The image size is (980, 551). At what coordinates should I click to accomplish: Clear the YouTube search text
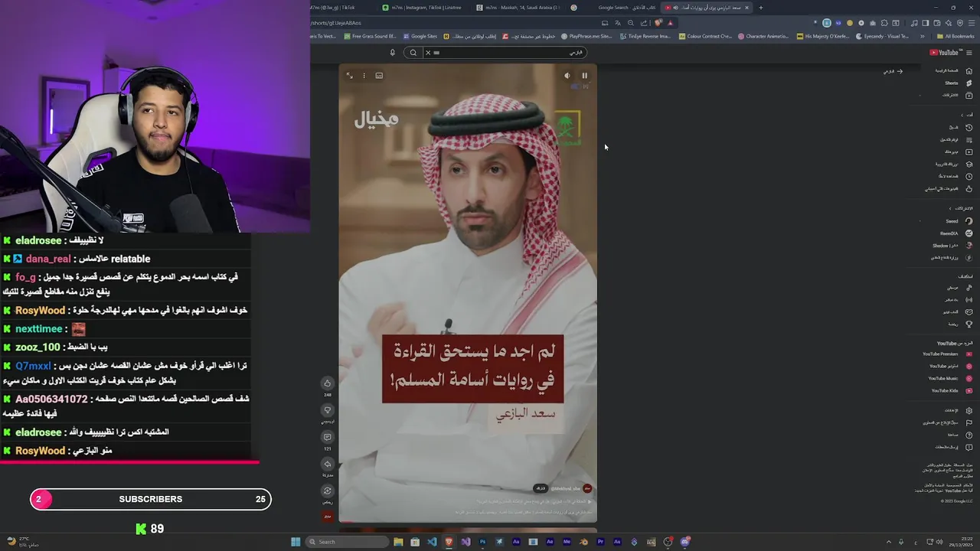[428, 53]
